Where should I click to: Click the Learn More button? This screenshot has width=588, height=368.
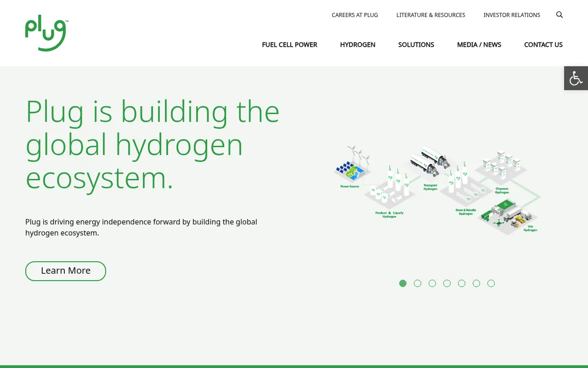66,271
